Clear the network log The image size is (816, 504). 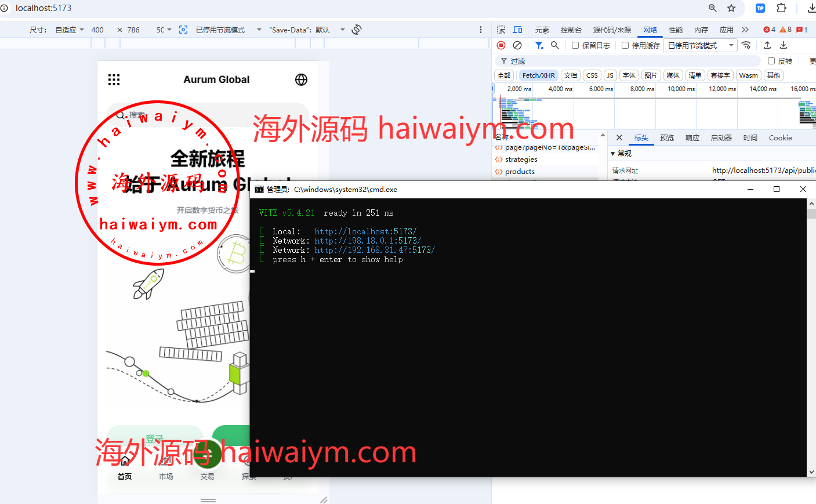pyautogui.click(x=517, y=45)
